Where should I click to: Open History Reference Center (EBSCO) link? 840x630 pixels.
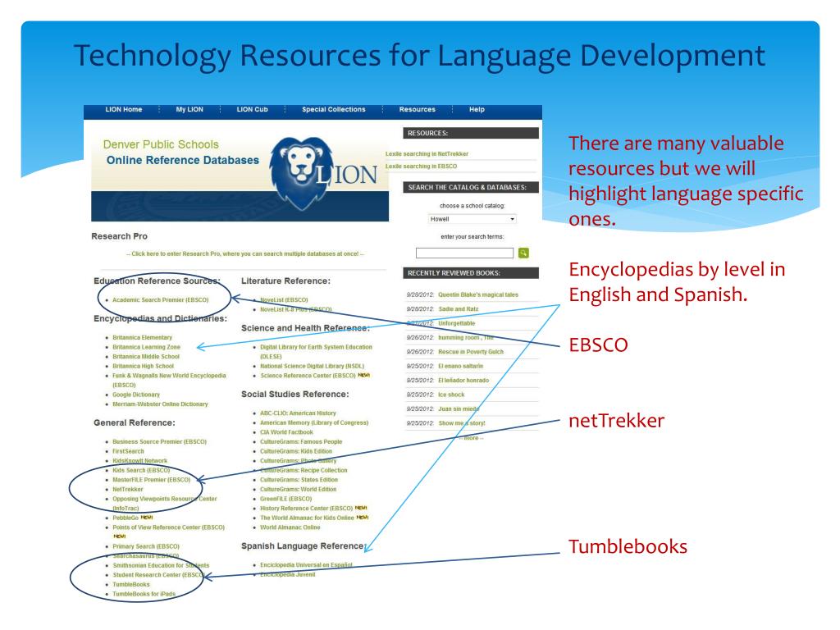pyautogui.click(x=307, y=509)
